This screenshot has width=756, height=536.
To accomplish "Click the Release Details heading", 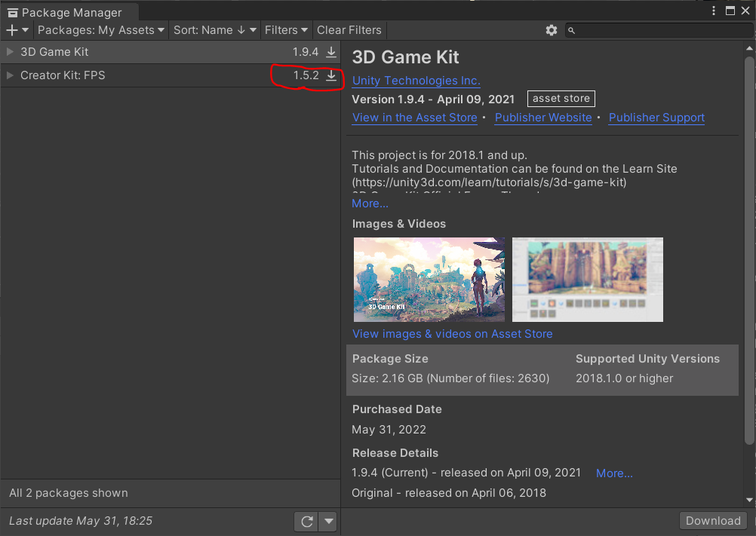I will (395, 453).
